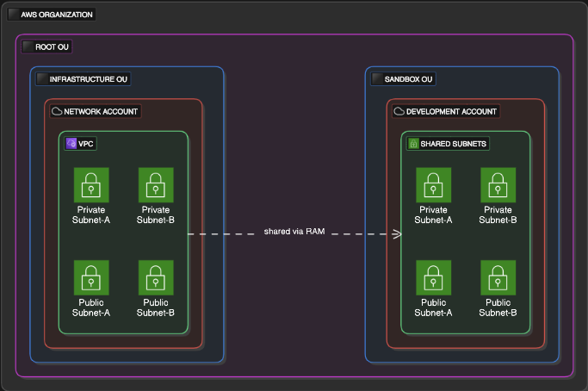The height and width of the screenshot is (391, 588).
Task: Select the cloud icon beside Network Account
Action: [57, 111]
